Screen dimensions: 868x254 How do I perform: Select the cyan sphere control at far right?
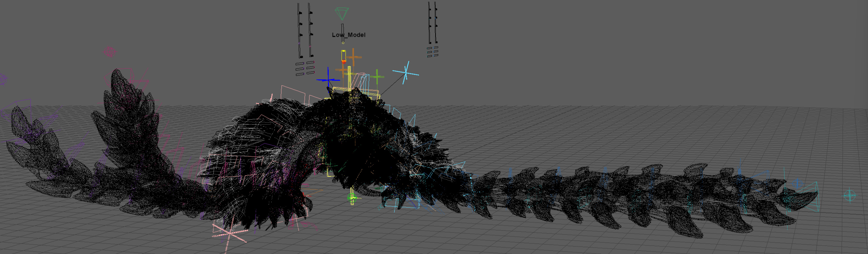pyautogui.click(x=850, y=196)
